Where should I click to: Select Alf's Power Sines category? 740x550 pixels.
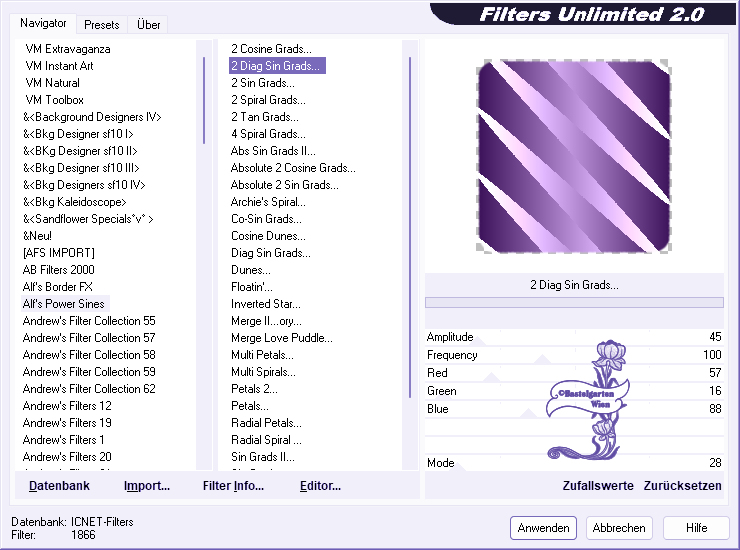tap(64, 304)
